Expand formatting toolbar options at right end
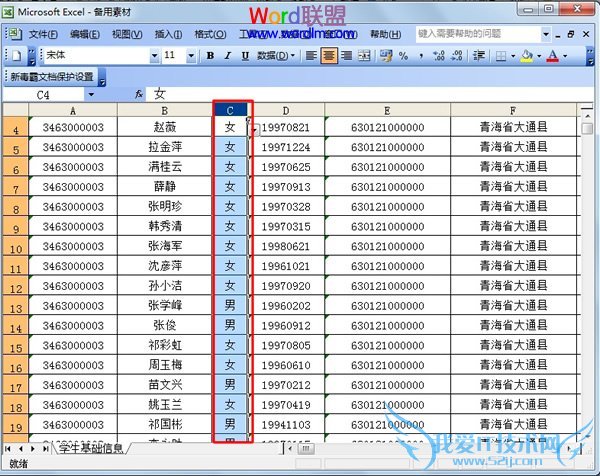 click(x=590, y=57)
